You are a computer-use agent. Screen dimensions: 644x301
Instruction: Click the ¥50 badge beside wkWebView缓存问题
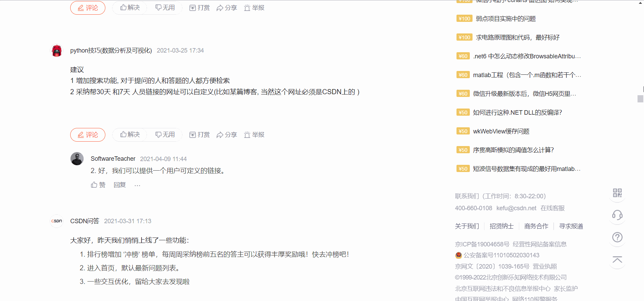[463, 131]
